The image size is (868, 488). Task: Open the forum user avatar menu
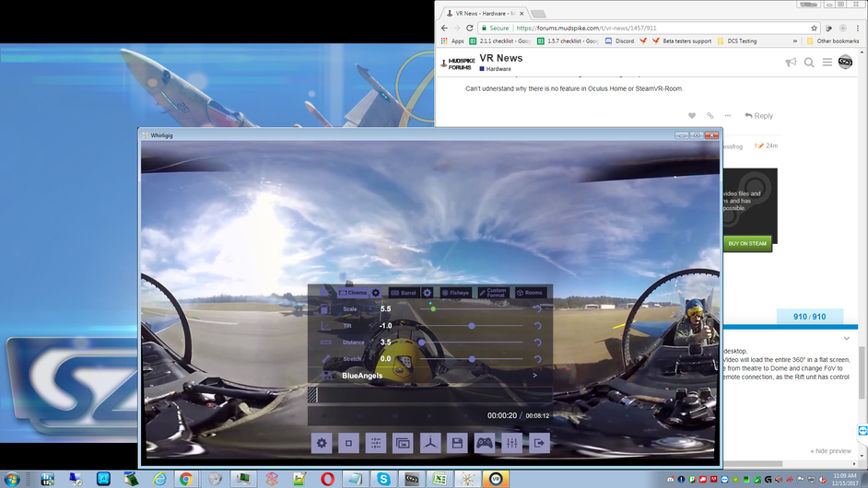[x=845, y=62]
